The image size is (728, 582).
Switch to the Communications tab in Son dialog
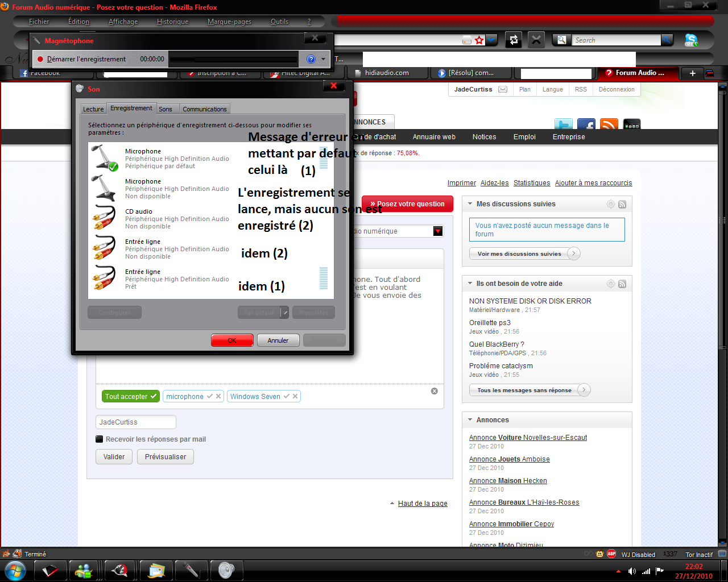(x=205, y=109)
